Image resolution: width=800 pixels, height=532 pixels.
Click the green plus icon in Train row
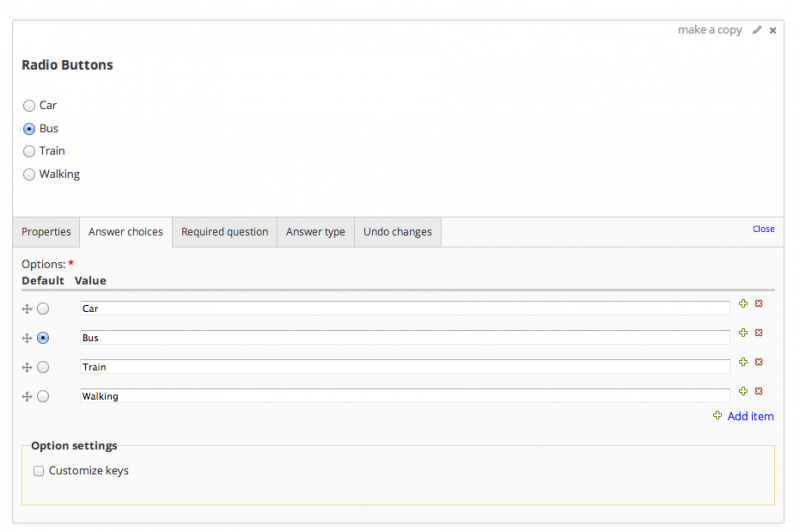[743, 362]
